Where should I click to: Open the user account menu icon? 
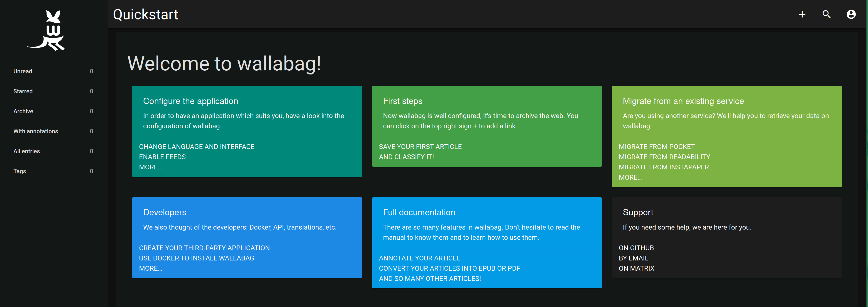[851, 14]
